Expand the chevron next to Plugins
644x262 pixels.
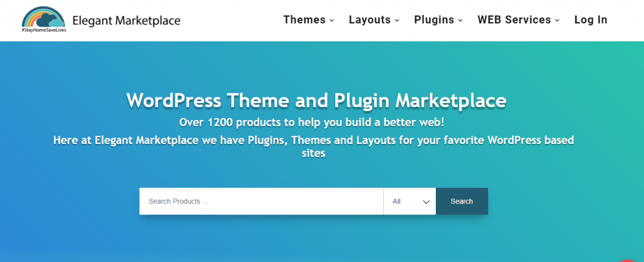pos(460,20)
